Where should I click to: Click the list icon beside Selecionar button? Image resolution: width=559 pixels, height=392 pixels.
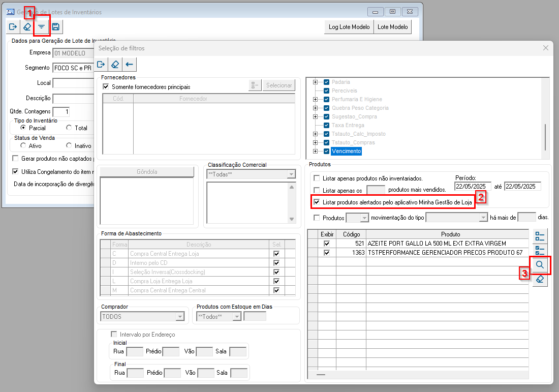(255, 85)
